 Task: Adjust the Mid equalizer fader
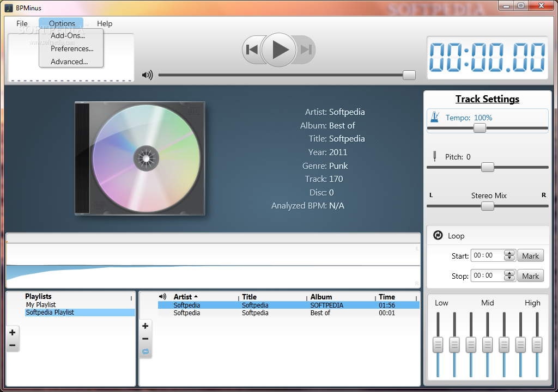point(488,345)
